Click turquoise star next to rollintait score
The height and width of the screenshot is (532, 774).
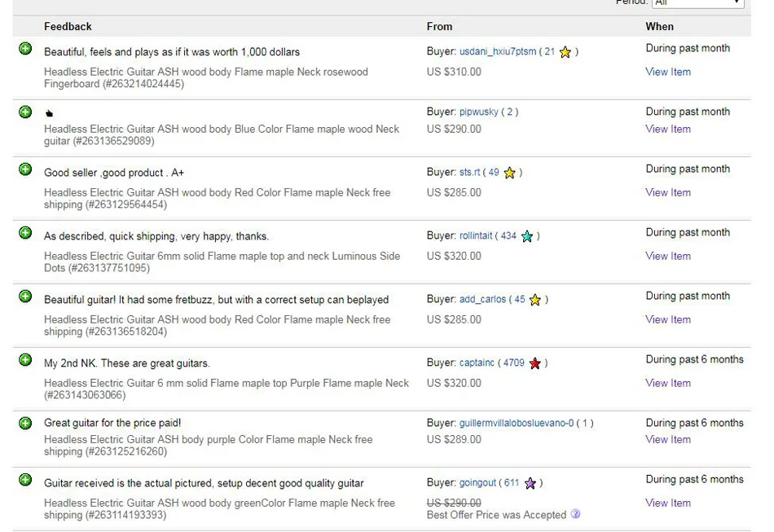click(x=527, y=236)
